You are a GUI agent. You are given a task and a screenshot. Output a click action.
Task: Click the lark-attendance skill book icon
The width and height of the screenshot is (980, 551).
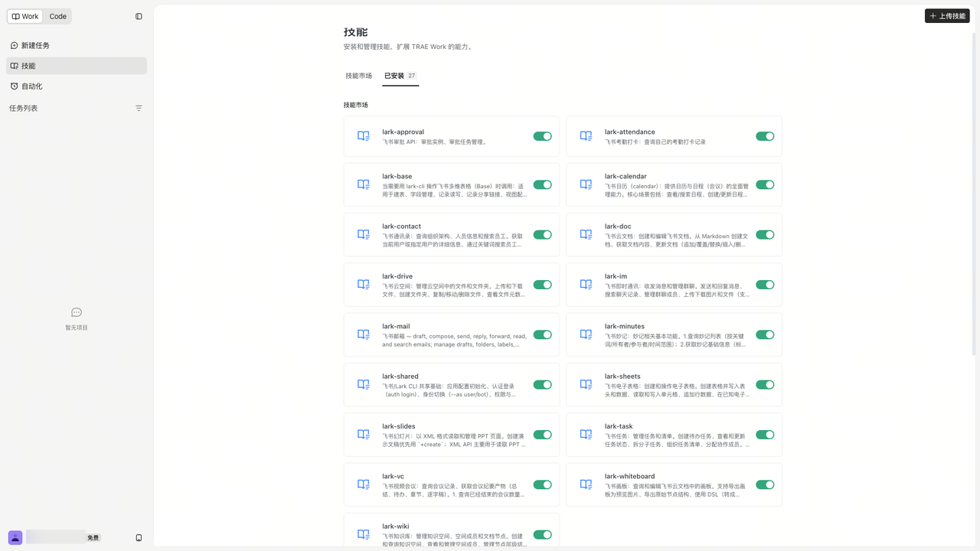[x=586, y=136]
